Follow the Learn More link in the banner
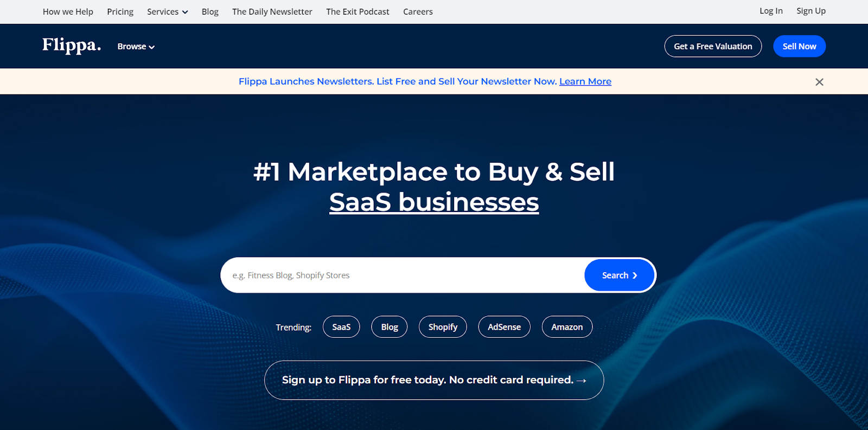 click(585, 81)
